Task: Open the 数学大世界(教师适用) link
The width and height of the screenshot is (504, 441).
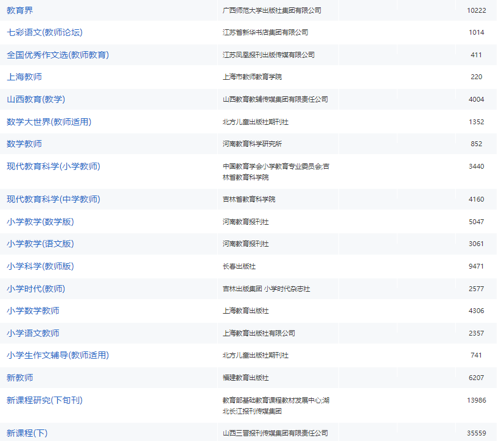Action: (49, 122)
